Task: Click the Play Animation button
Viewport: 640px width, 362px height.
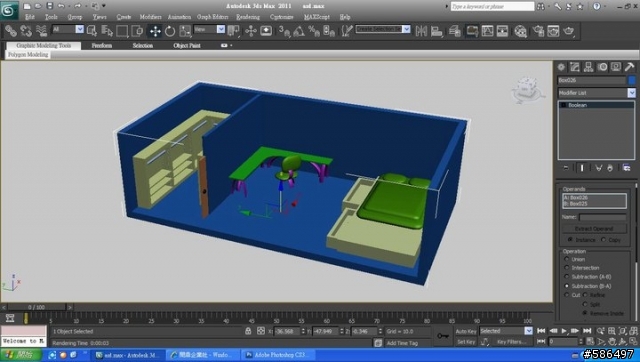Action: pyautogui.click(x=564, y=331)
